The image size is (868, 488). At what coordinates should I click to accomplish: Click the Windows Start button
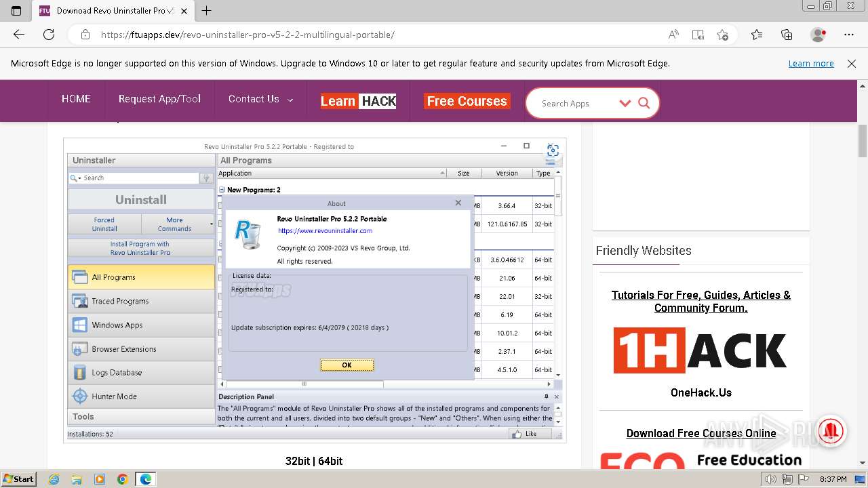(x=19, y=479)
